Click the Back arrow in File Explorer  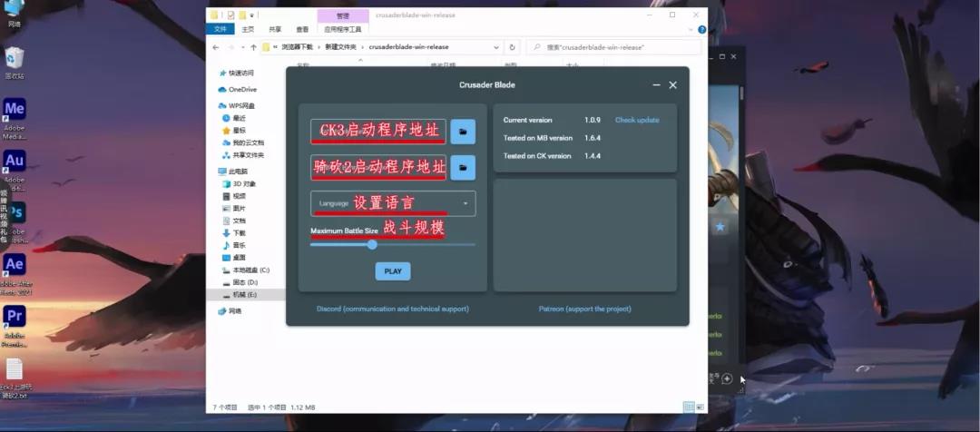(216, 47)
